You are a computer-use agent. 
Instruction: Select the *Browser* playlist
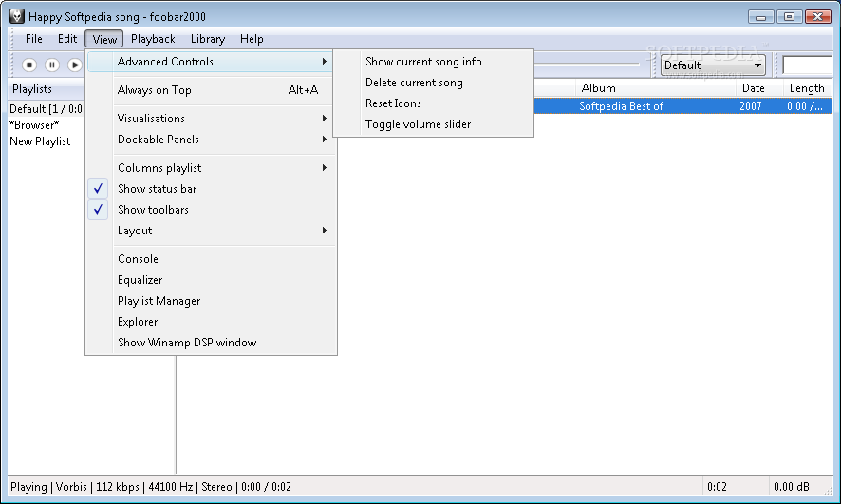pos(34,125)
